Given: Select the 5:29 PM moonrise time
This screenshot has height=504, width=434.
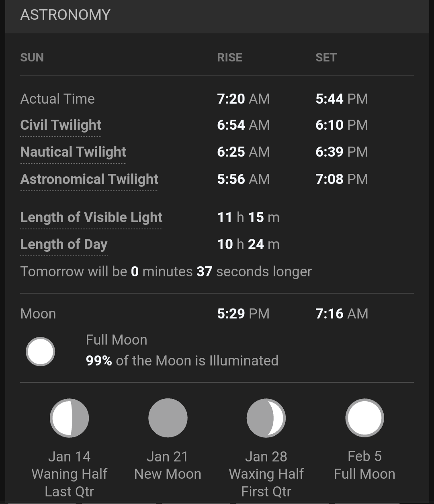Looking at the screenshot, I should pos(243,314).
